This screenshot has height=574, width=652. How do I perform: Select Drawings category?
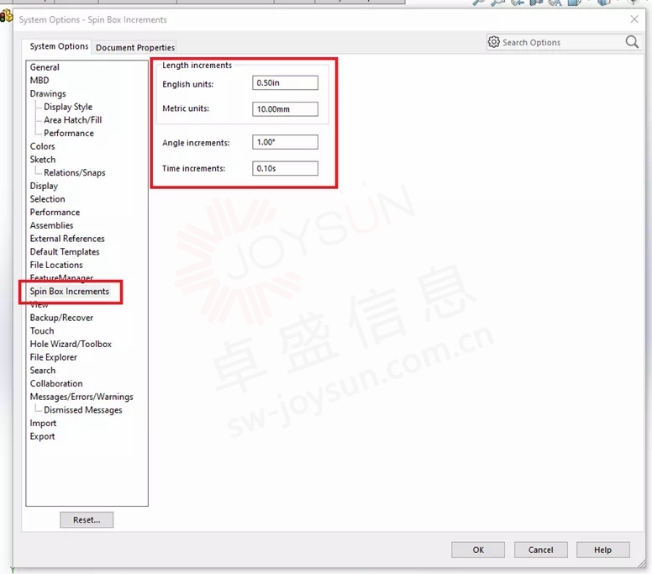48,94
